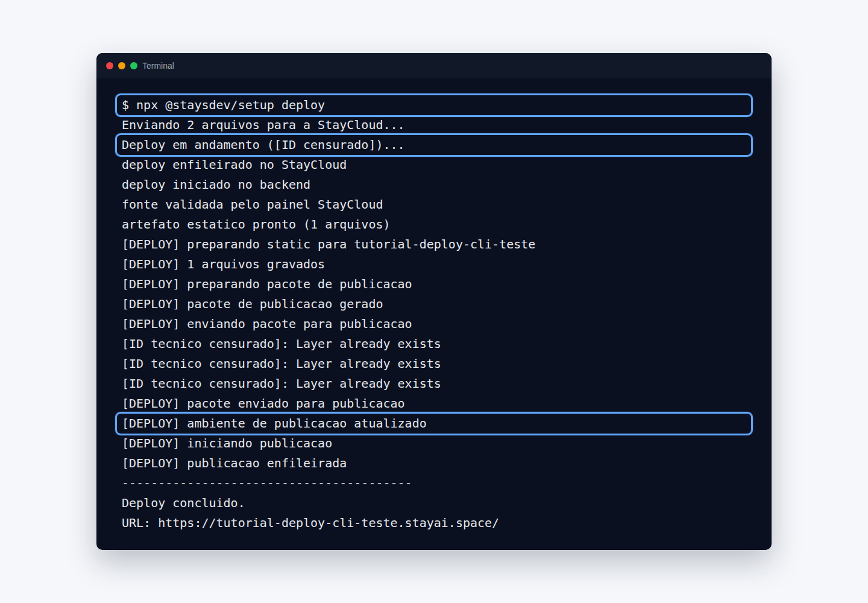Viewport: 868px width, 603px height.
Task: Click "pacote de publicacao gerado" line
Action: click(253, 304)
